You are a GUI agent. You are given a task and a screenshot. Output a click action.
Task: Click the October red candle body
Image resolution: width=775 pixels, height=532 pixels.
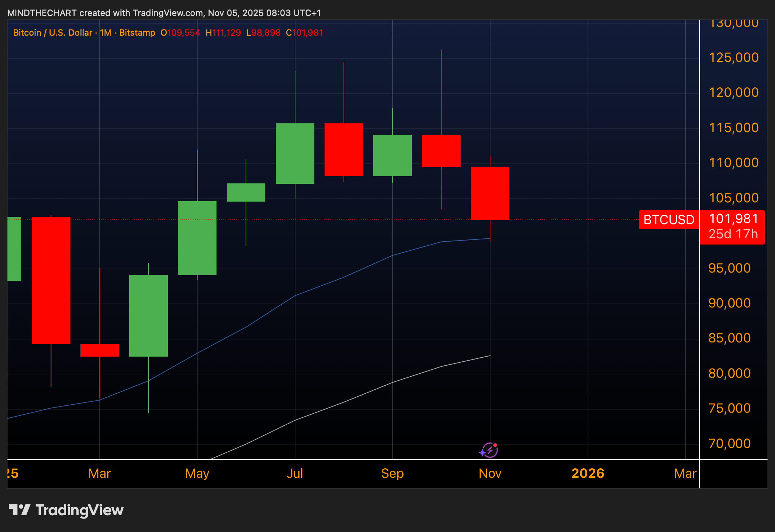coord(441,151)
